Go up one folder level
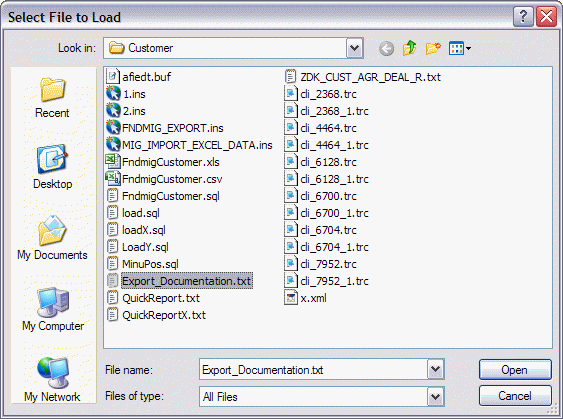Viewport: 563px width, 419px height. (x=409, y=48)
